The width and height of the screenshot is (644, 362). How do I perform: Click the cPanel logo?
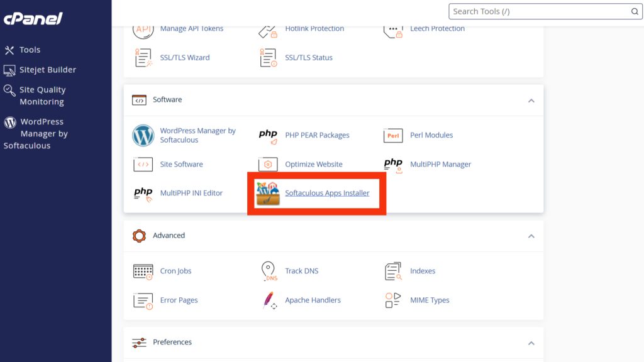pyautogui.click(x=33, y=19)
